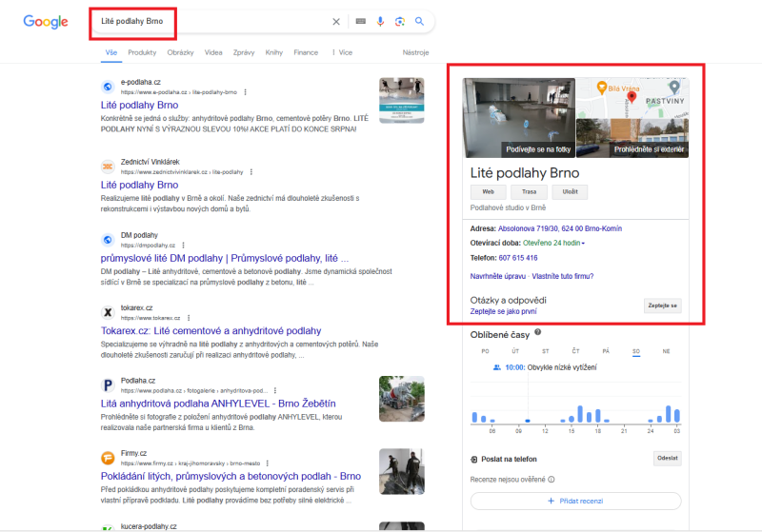Click the DM podlahy globe favicon
Viewport: 762px width, 532px height.
coord(108,240)
